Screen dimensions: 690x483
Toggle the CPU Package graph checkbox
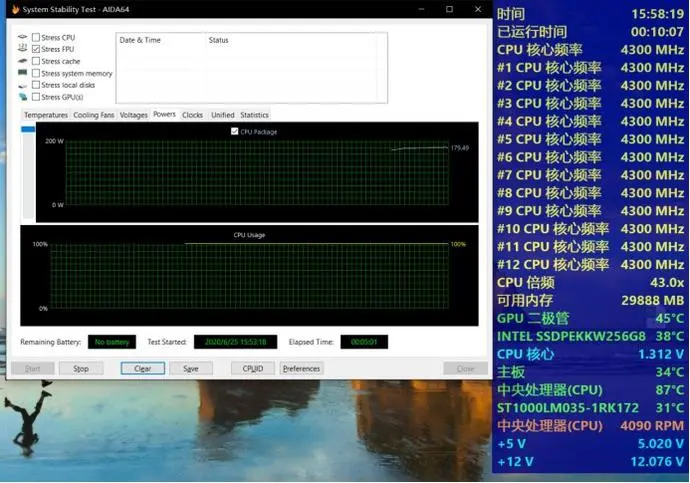click(x=235, y=131)
